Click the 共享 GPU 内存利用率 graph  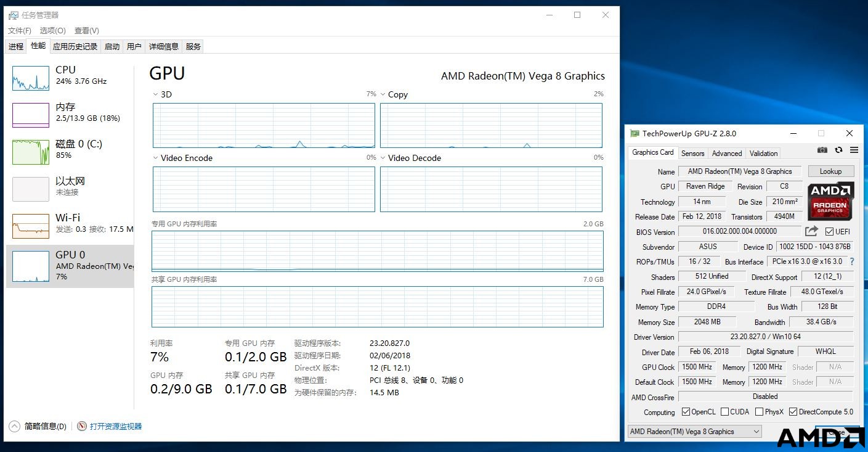pos(378,306)
